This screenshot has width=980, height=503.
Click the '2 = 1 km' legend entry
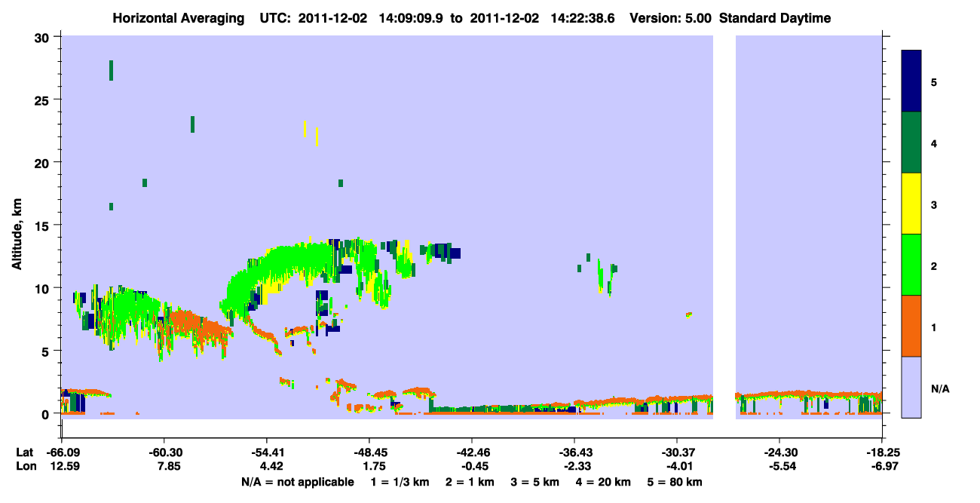(x=470, y=482)
